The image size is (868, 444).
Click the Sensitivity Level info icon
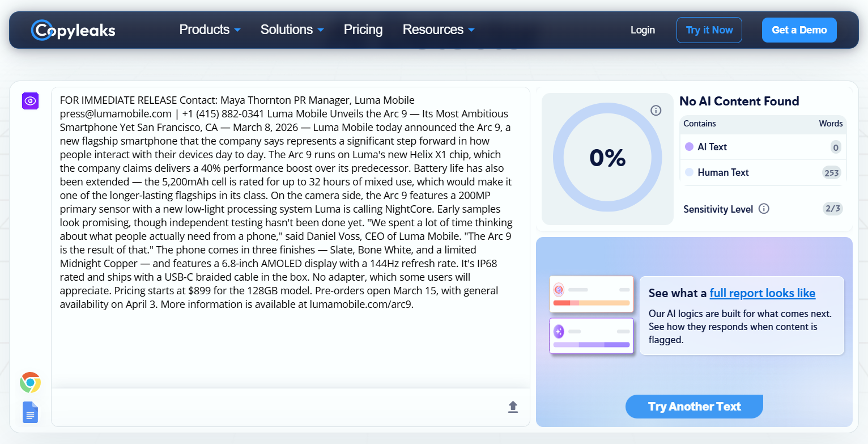[764, 209]
